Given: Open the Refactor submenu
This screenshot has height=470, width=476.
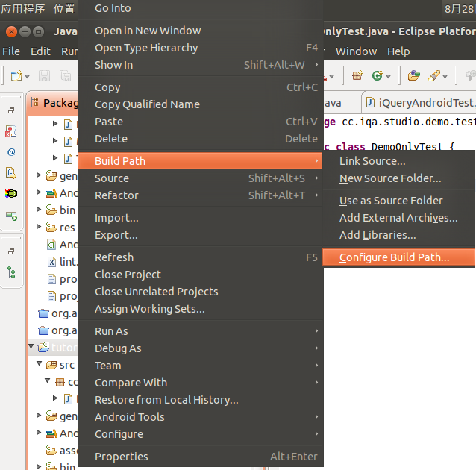Looking at the screenshot, I should click(201, 195).
